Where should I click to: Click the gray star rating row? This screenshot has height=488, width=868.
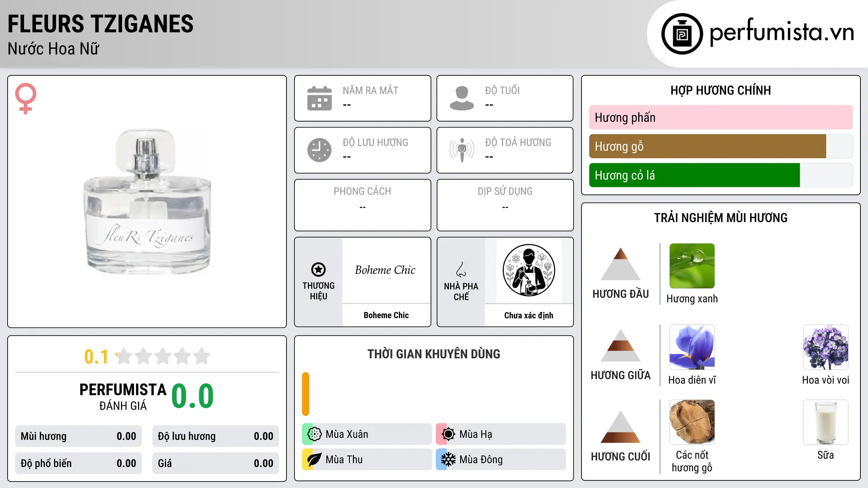163,356
